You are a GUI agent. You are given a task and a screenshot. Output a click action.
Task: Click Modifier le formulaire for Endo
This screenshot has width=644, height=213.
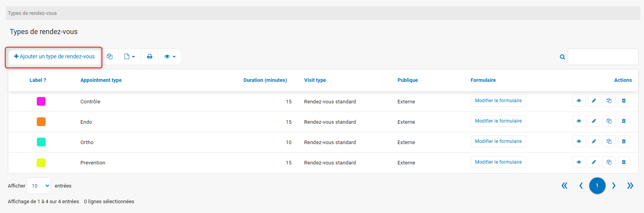coord(498,121)
